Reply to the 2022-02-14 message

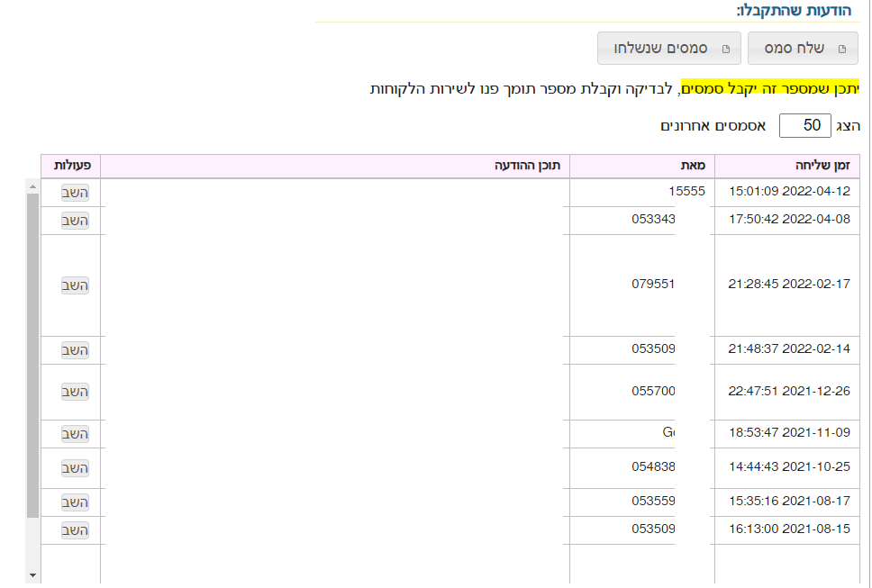tap(75, 349)
